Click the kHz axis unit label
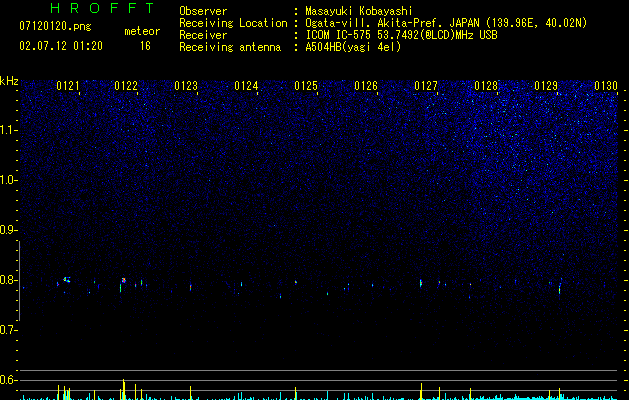The width and height of the screenshot is (629, 400). click(x=9, y=81)
